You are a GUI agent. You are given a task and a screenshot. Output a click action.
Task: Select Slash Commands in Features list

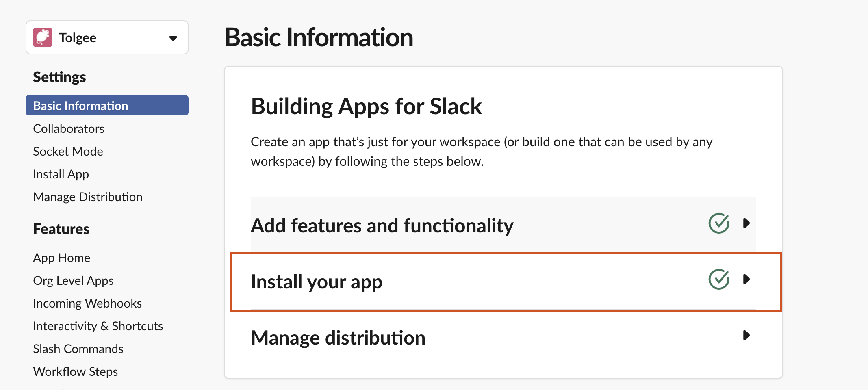[x=78, y=349]
